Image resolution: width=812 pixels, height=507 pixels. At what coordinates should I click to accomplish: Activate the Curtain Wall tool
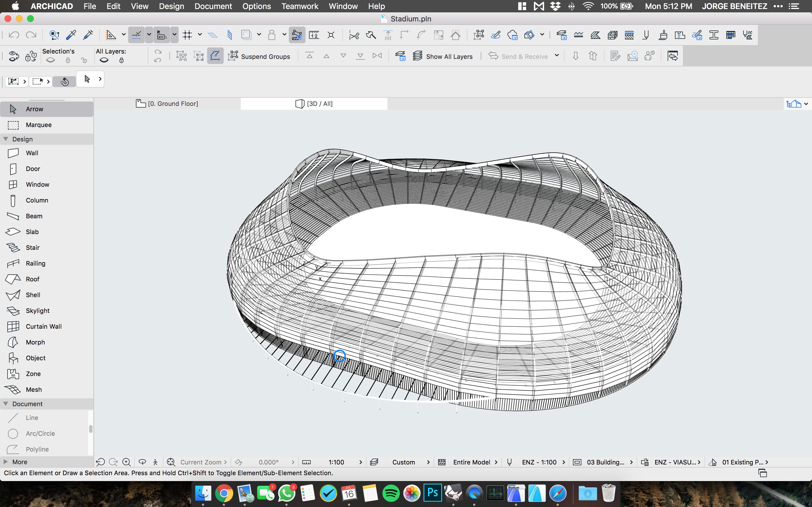click(44, 326)
